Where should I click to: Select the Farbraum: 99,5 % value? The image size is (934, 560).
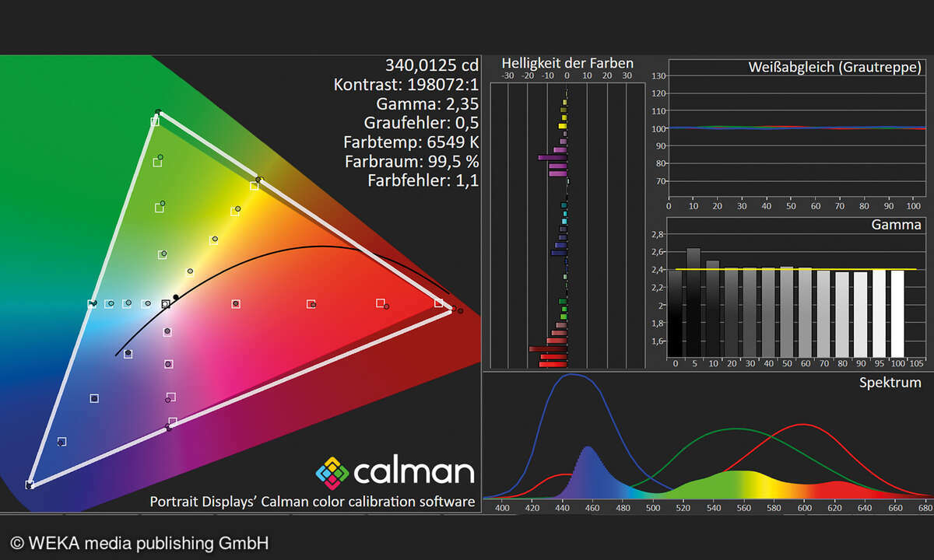tap(412, 162)
